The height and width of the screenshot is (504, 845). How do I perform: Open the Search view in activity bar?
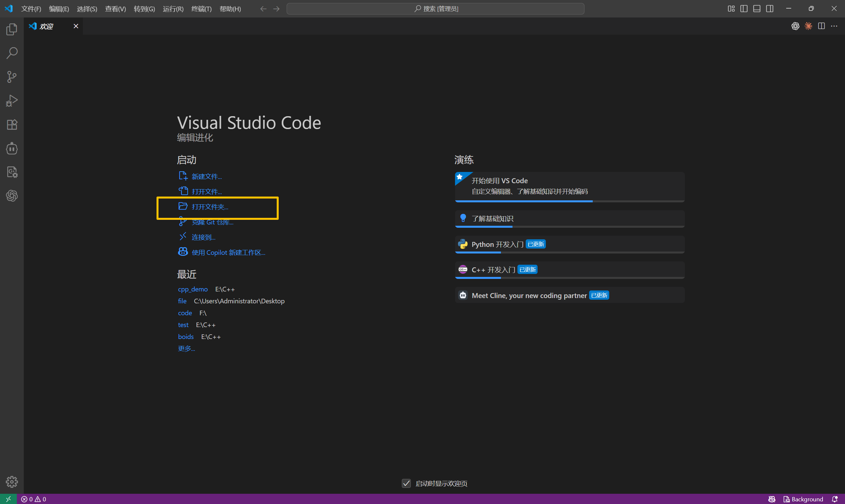tap(12, 53)
